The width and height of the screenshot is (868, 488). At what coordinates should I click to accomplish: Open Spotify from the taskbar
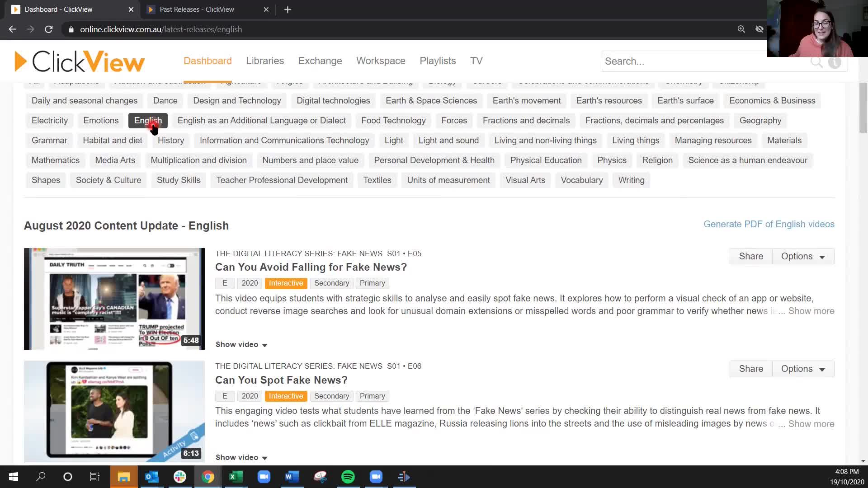(348, 477)
